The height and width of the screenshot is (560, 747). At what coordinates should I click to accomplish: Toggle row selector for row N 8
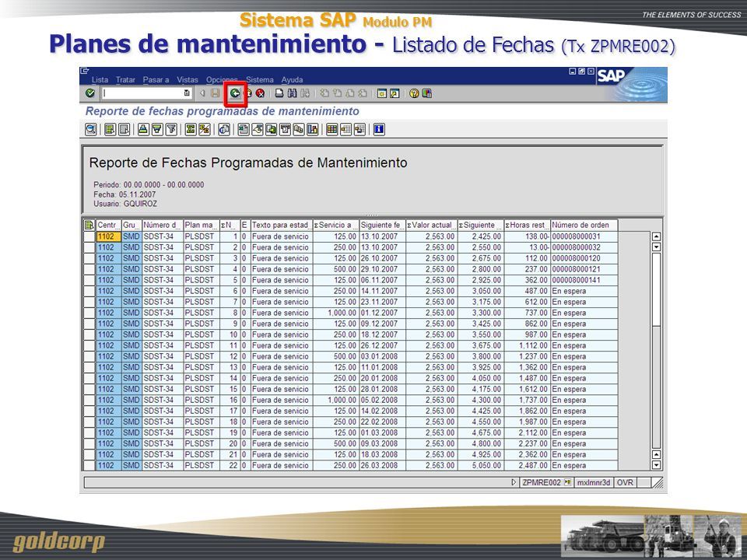89,313
